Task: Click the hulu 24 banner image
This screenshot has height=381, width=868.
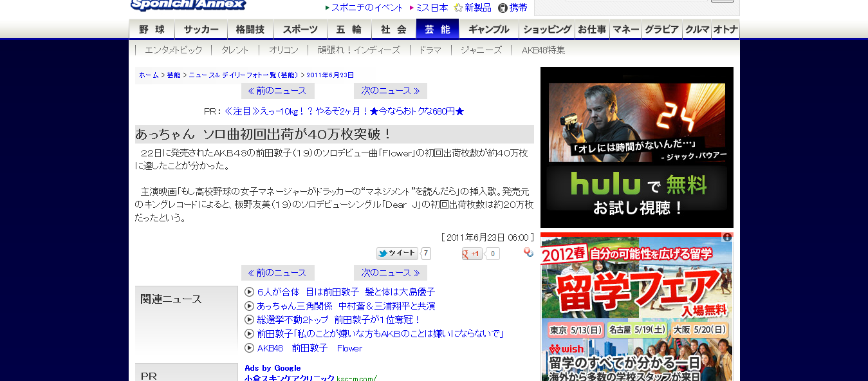Action: click(x=637, y=122)
